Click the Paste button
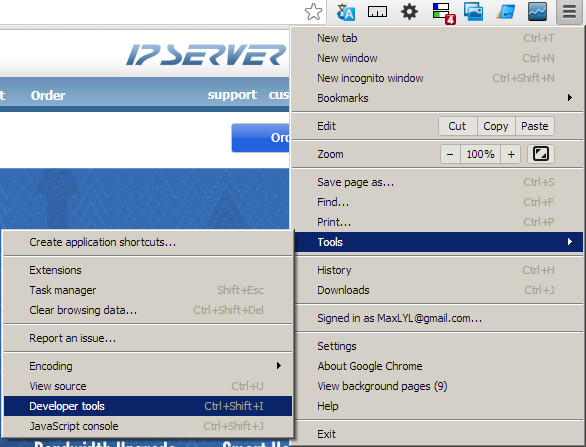586x447 pixels. click(x=535, y=126)
